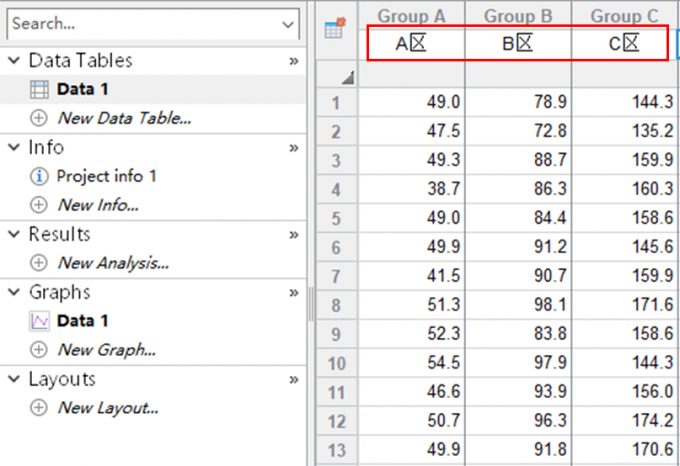Screen dimensions: 680x466
Task: Select the Group B column header
Action: 518,16
